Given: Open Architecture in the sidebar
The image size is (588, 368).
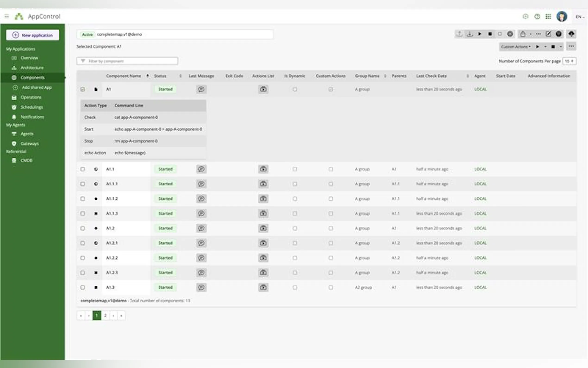Looking at the screenshot, I should tap(32, 68).
